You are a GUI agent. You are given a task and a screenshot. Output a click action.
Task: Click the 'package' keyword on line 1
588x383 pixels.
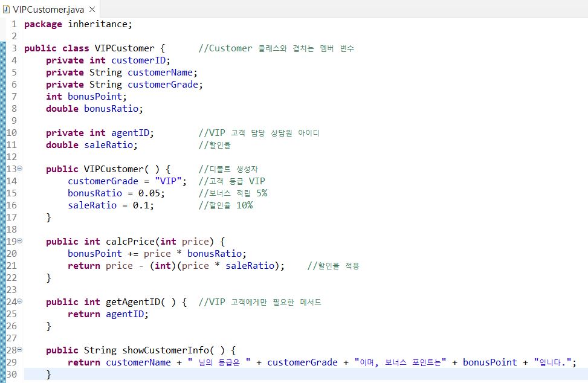43,24
